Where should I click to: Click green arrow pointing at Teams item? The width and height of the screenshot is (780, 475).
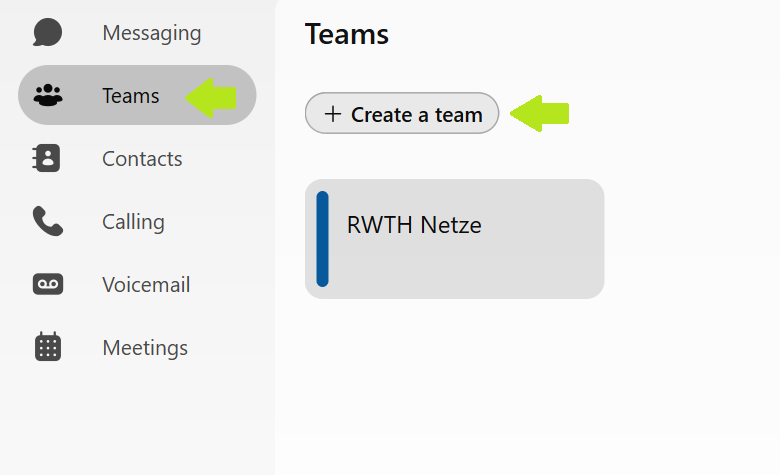pyautogui.click(x=212, y=97)
